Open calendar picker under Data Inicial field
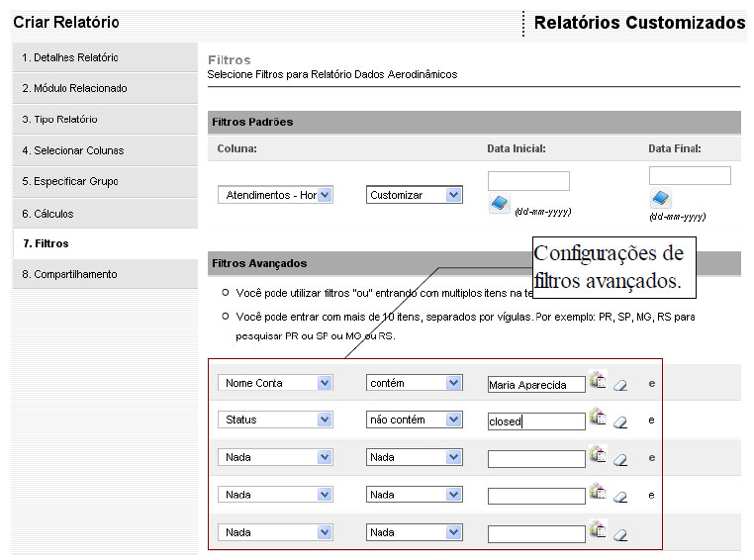754x560 pixels. point(499,204)
